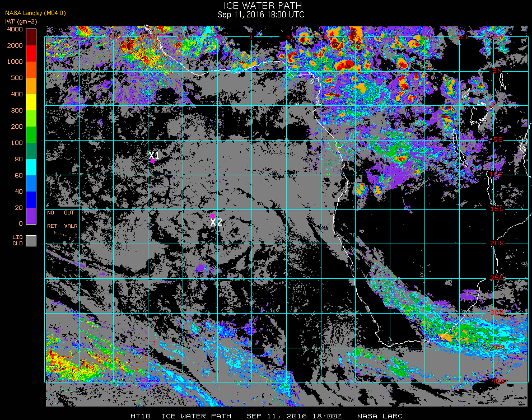The width and height of the screenshot is (532, 420).
Task: Click the '1000' value on the color scale
Action: coord(15,62)
